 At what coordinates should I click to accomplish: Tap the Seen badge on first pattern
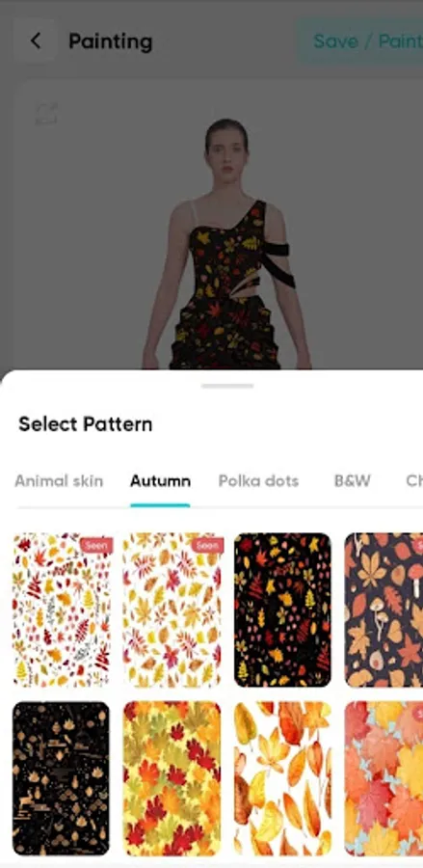tap(96, 545)
